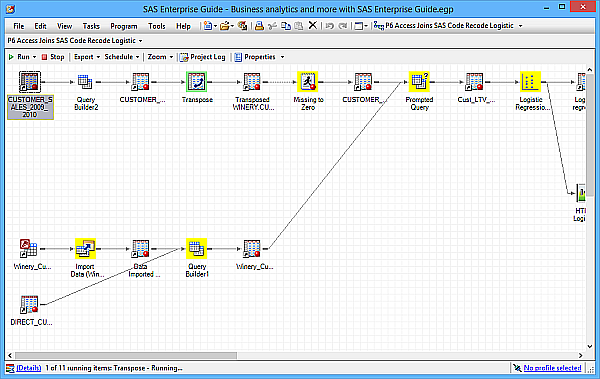600x379 pixels.
Task: Click the Run button
Action: 19,57
